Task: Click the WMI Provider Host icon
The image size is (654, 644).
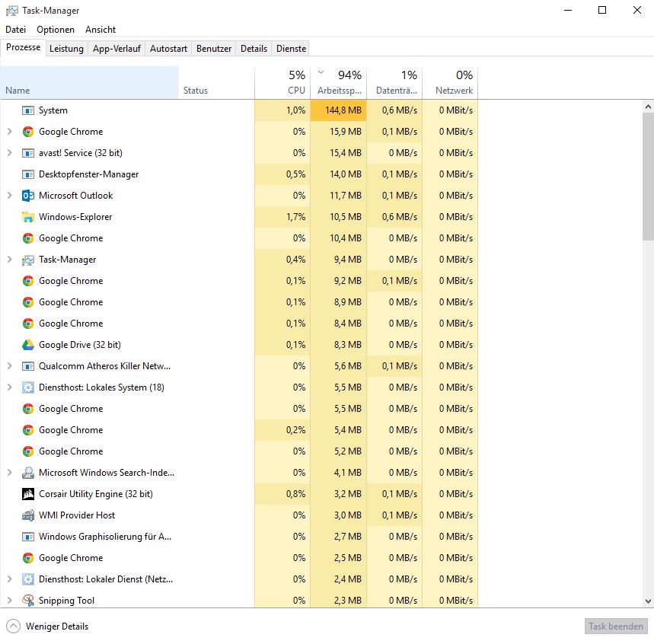Action: [x=28, y=515]
